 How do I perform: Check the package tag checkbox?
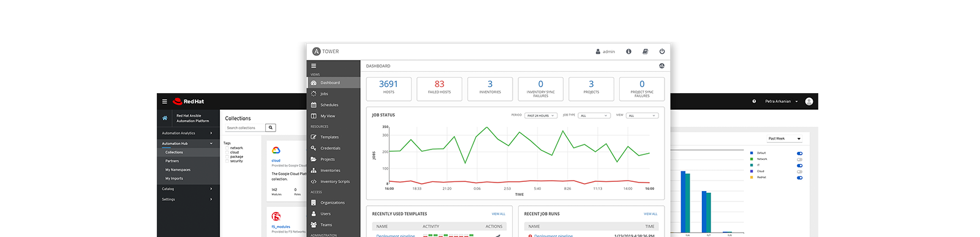(x=227, y=157)
